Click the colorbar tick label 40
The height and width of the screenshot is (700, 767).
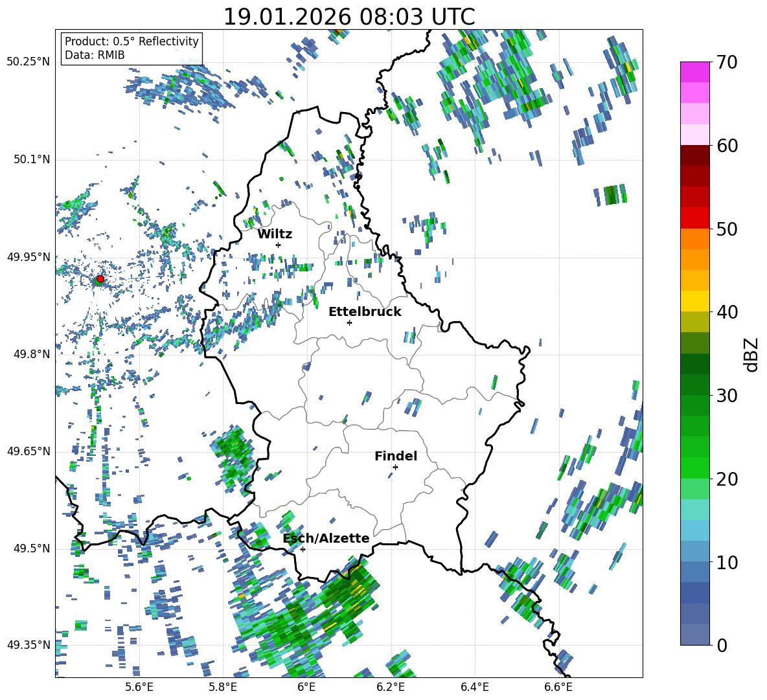pos(726,312)
